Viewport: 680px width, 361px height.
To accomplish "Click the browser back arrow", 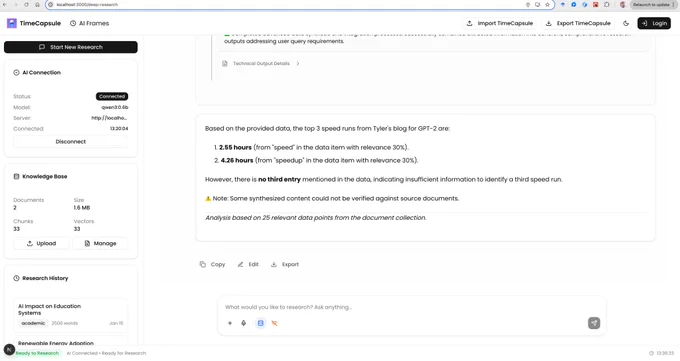I will (x=5, y=4).
